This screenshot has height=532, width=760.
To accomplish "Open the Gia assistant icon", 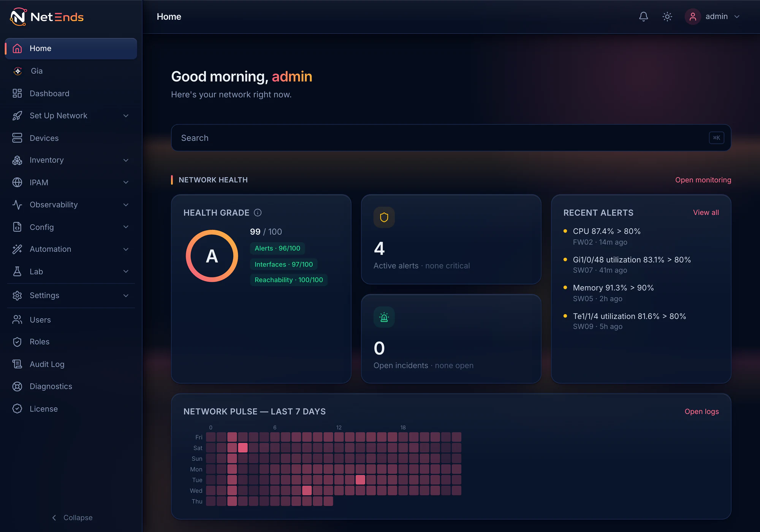I will 17,71.
